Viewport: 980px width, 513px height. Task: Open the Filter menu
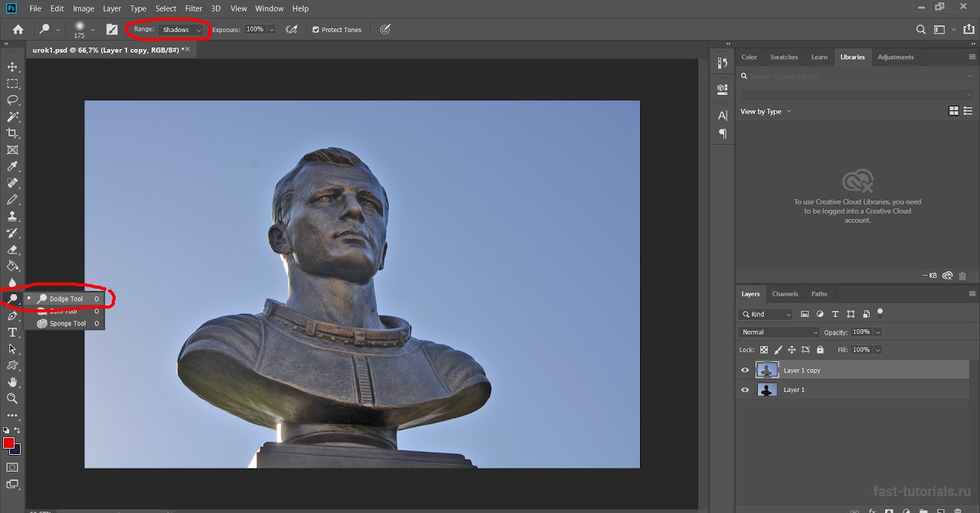coord(194,8)
